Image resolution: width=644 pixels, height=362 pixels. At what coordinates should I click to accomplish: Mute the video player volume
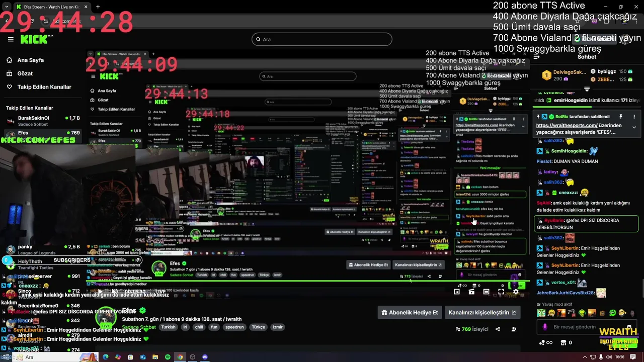coord(115,292)
